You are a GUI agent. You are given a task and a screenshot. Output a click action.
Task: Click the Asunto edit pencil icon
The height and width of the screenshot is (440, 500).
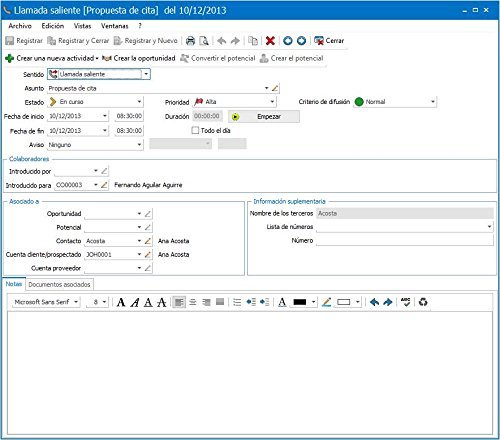(x=275, y=88)
